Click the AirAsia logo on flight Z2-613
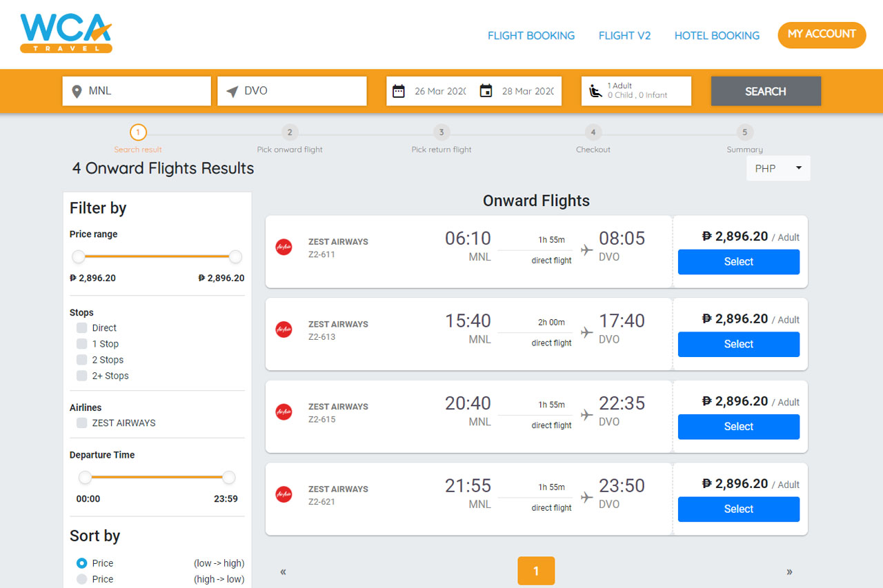This screenshot has height=588, width=883. coord(284,330)
